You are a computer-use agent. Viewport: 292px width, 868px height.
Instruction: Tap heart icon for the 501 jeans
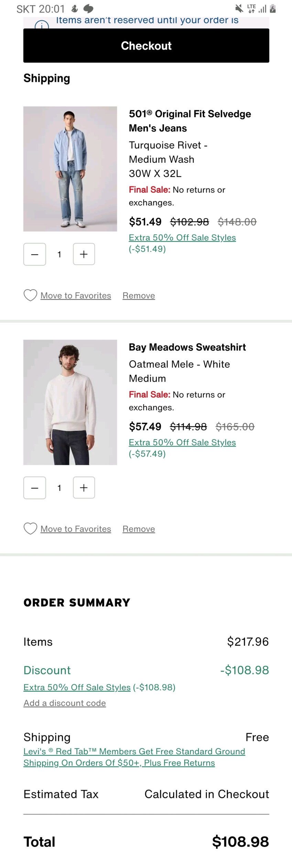(x=30, y=296)
